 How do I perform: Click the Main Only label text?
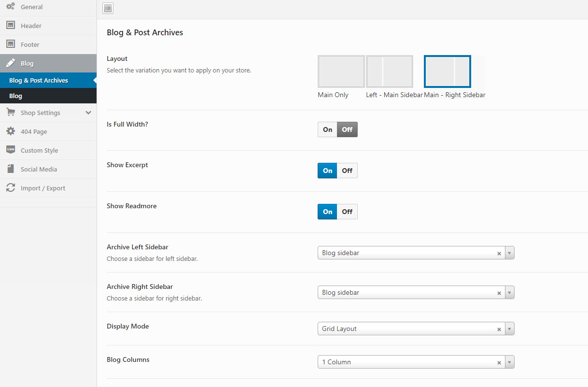333,95
